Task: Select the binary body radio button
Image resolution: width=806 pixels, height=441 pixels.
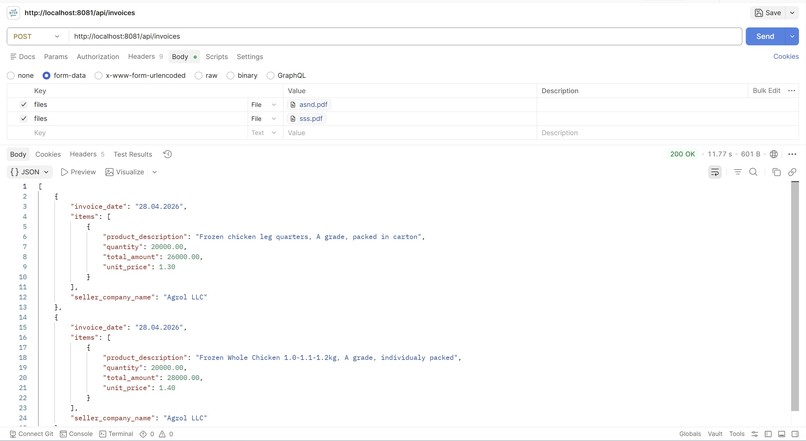Action: [x=230, y=76]
